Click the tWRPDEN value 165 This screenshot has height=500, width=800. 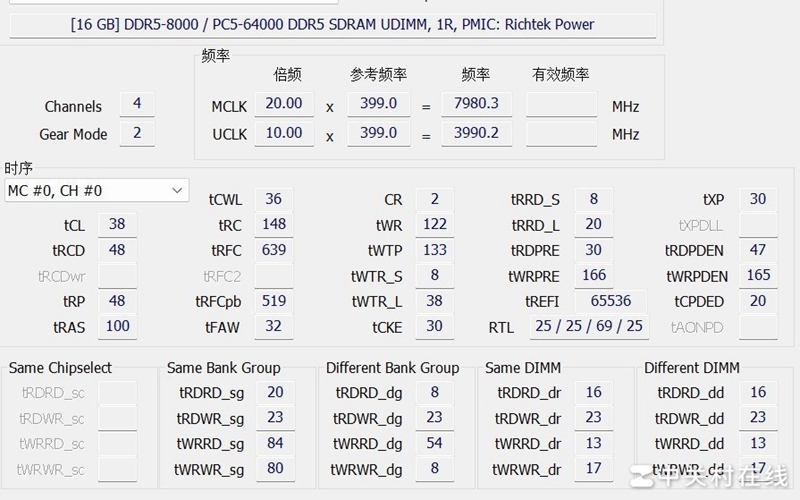pyautogui.click(x=758, y=275)
